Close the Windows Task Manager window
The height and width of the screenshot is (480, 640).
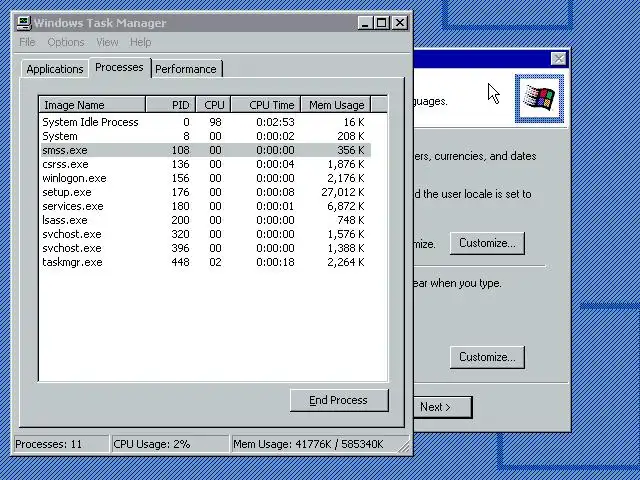click(400, 23)
